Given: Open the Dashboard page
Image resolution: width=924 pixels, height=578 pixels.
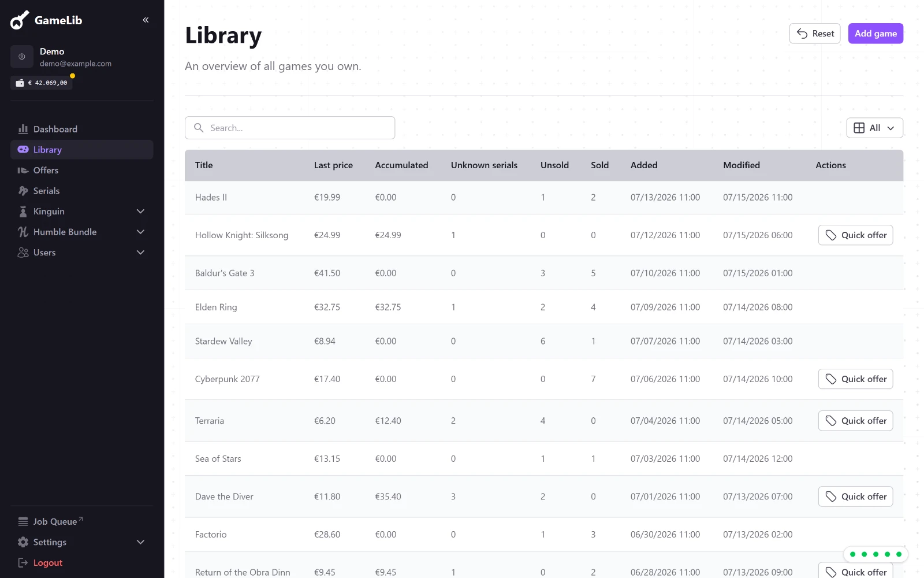Looking at the screenshot, I should click(x=81, y=129).
